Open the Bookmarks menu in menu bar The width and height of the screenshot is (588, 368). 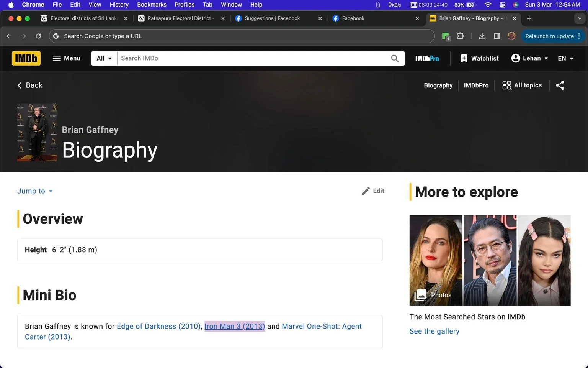(x=152, y=5)
